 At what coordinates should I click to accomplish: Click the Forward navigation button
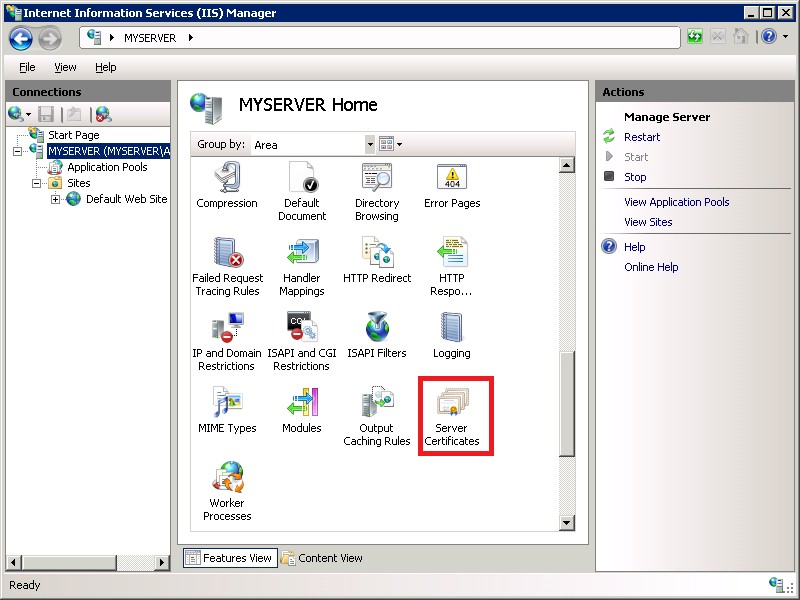[x=50, y=38]
